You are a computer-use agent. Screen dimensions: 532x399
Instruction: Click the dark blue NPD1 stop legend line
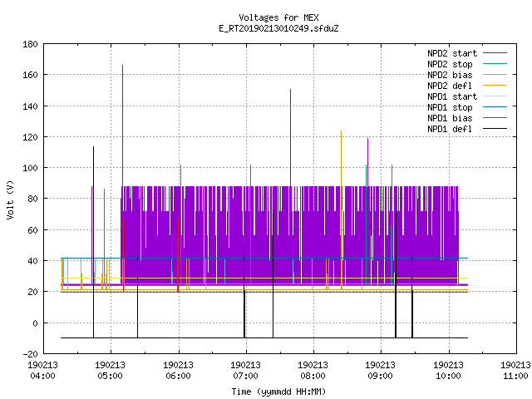495,107
